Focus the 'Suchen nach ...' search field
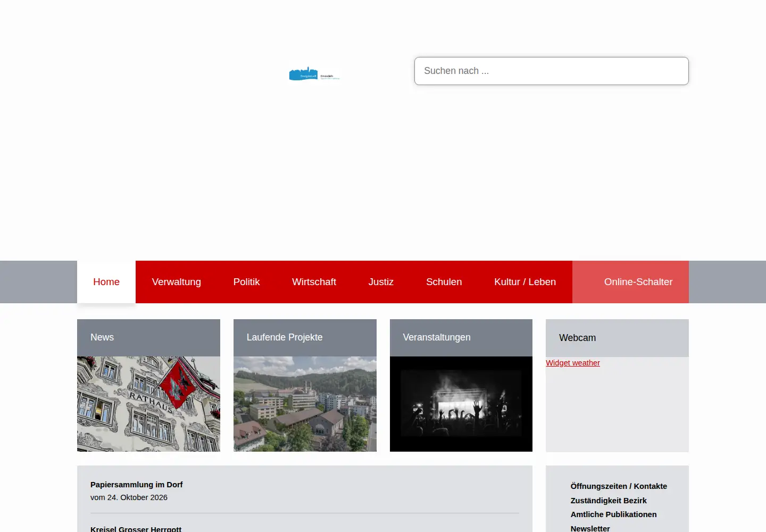Image resolution: width=766 pixels, height=532 pixels. pos(551,71)
